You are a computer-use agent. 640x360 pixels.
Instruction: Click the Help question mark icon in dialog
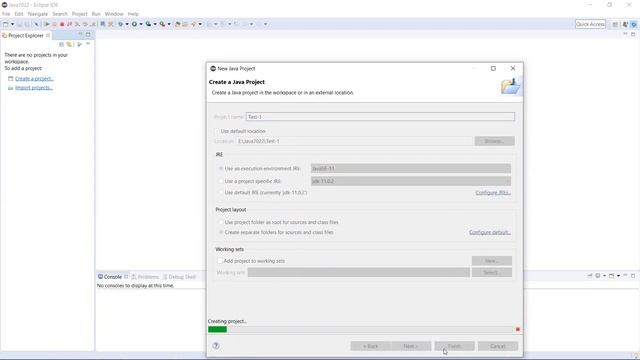[216, 346]
